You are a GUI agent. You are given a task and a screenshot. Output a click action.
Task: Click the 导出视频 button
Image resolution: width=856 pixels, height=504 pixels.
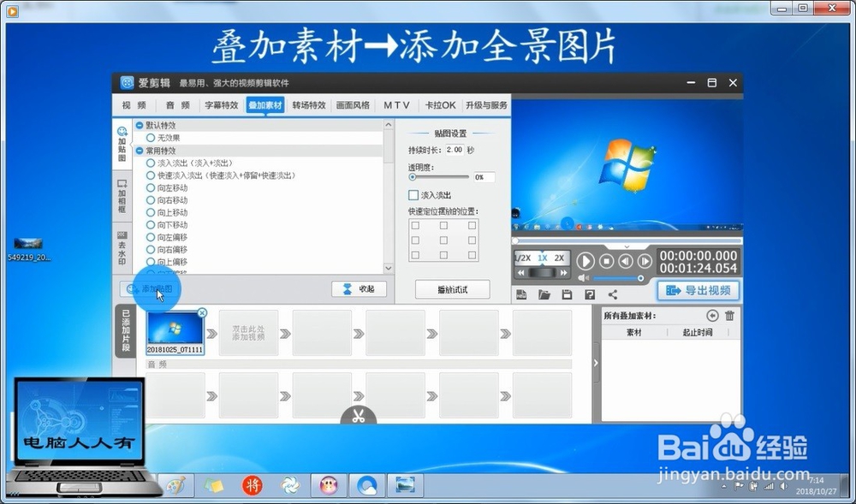698,291
